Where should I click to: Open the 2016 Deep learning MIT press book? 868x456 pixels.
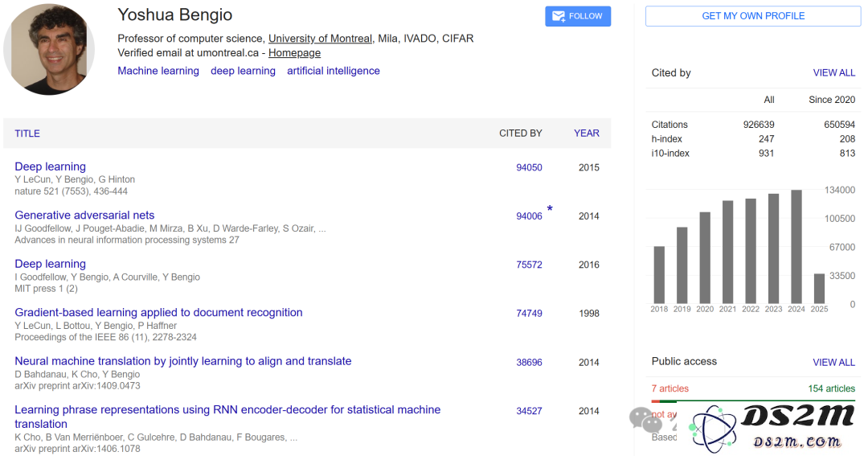51,264
